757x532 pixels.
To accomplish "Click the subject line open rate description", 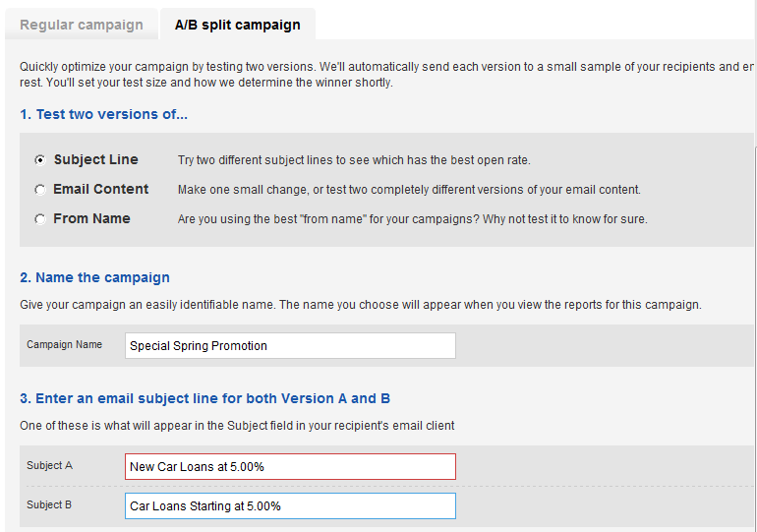I will (354, 160).
